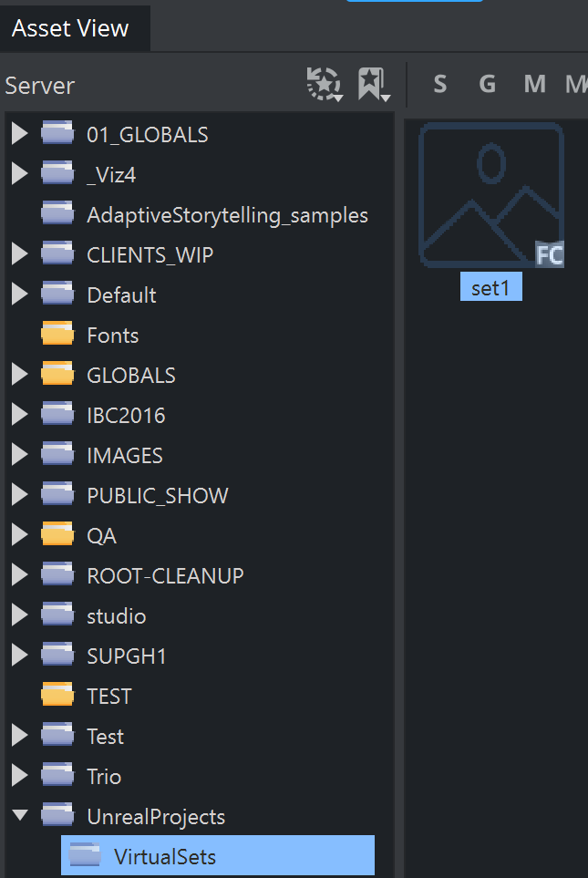The width and height of the screenshot is (588, 878).
Task: Open the bookmarks dropdown icon
Action: tap(373, 84)
